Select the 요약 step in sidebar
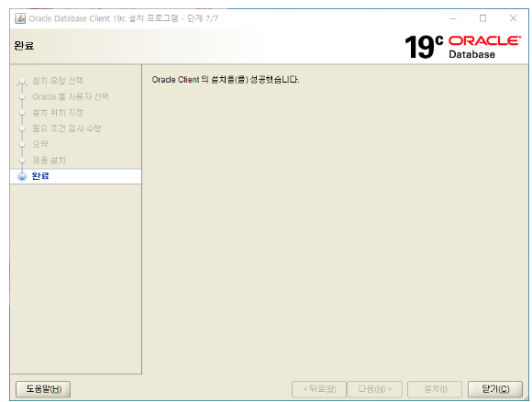This screenshot has height=402, width=532. point(40,144)
